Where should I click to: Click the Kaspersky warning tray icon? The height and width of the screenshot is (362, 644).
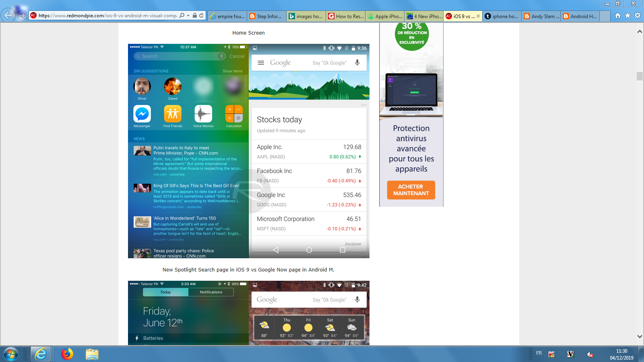551,354
